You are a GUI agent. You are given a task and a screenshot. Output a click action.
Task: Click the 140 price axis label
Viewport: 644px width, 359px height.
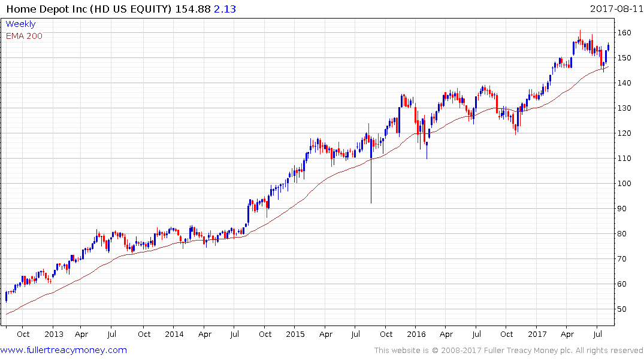pos(624,83)
